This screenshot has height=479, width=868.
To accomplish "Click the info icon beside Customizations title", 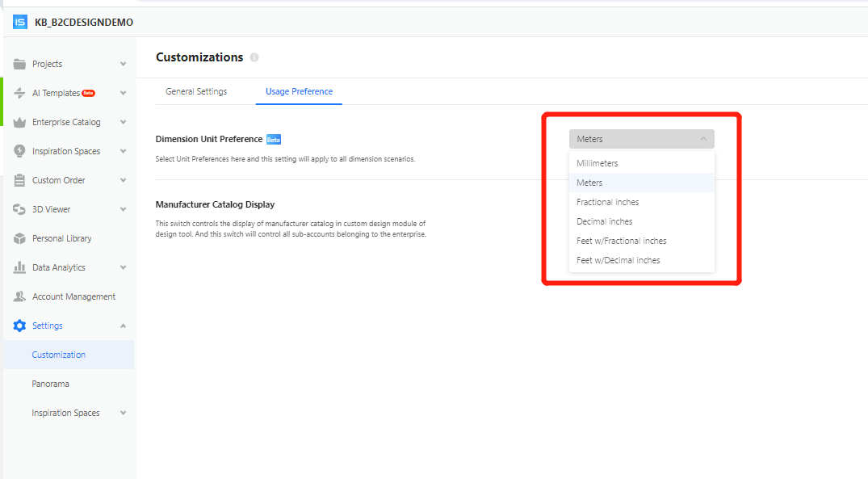I will (254, 57).
